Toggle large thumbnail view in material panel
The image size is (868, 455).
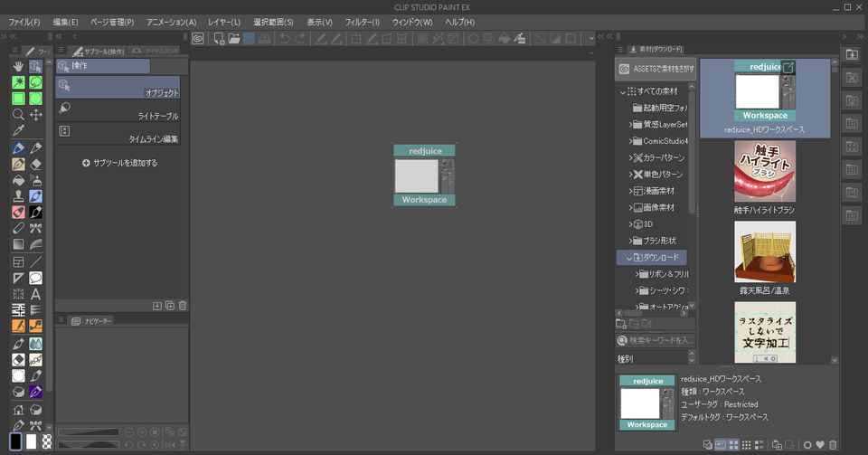point(733,444)
